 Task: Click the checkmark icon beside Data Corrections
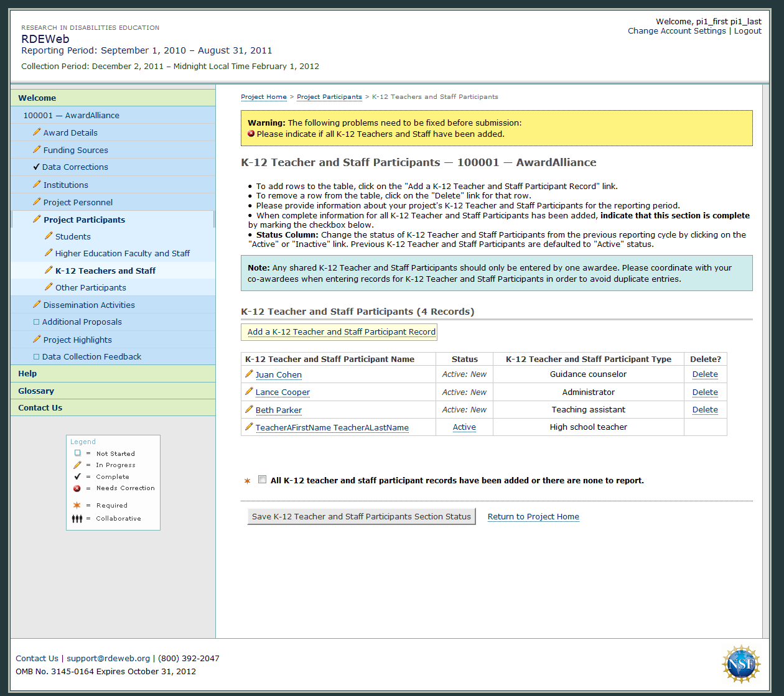pyautogui.click(x=36, y=167)
